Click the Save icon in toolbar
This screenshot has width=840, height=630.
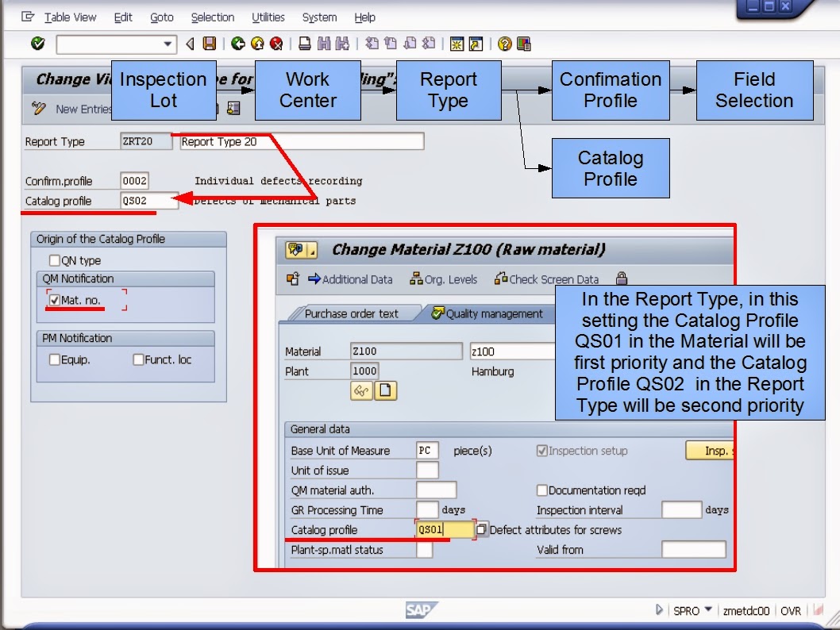(208, 45)
